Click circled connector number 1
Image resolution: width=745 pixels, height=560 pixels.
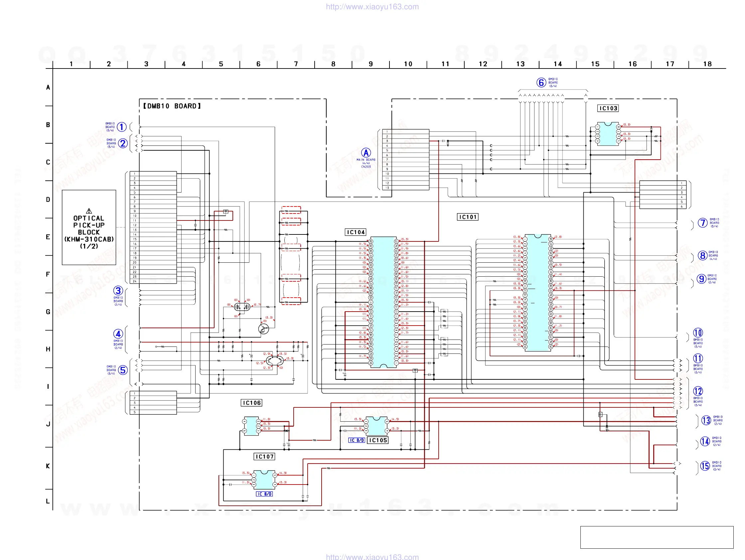point(122,127)
